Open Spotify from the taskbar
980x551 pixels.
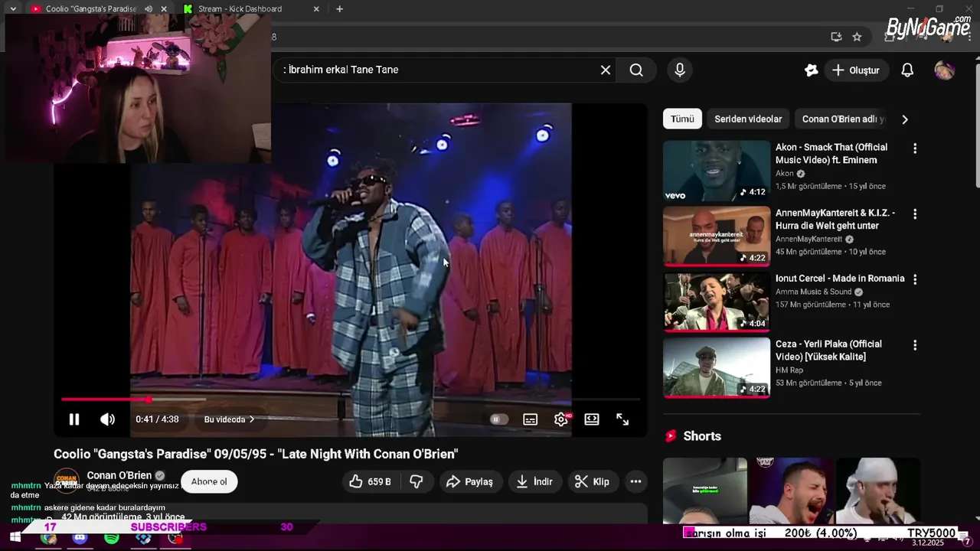coord(111,538)
